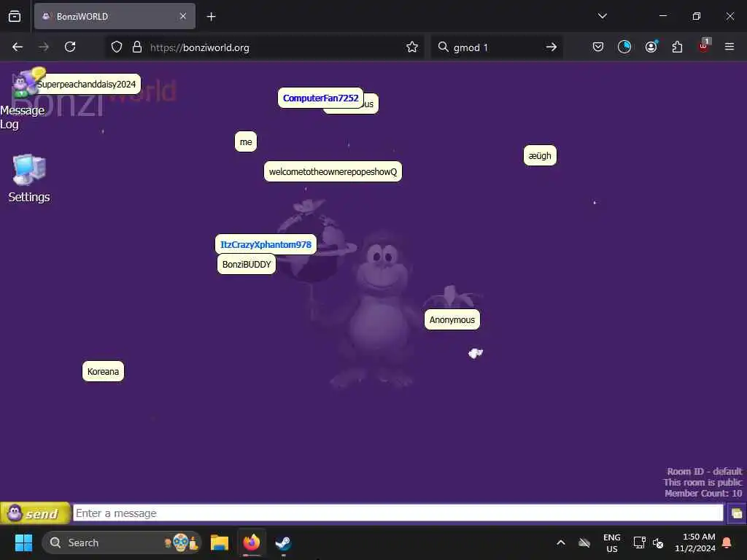The image size is (747, 560).
Task: Open Steam from the taskbar
Action: [x=284, y=542]
